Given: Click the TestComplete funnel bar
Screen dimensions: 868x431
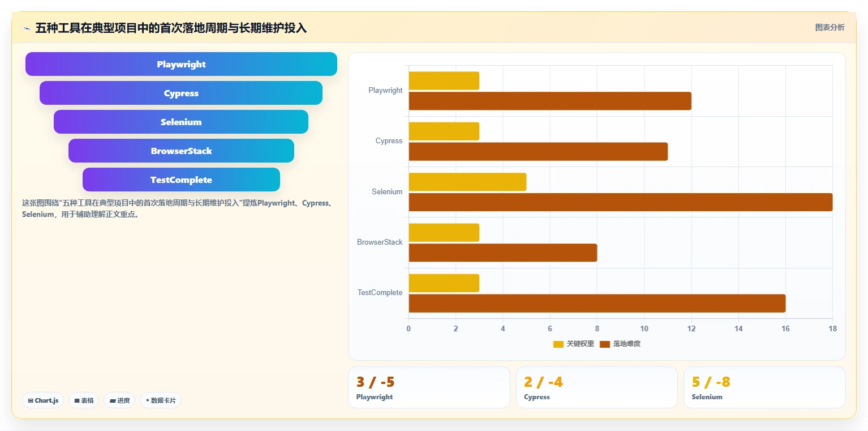Looking at the screenshot, I should coord(181,180).
